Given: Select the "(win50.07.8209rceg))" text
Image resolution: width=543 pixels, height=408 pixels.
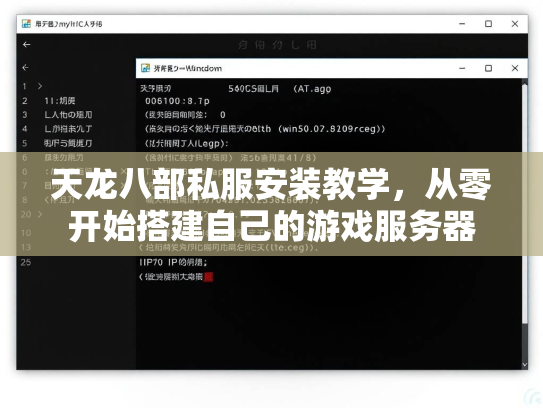Looking at the screenshot, I should [331, 129].
